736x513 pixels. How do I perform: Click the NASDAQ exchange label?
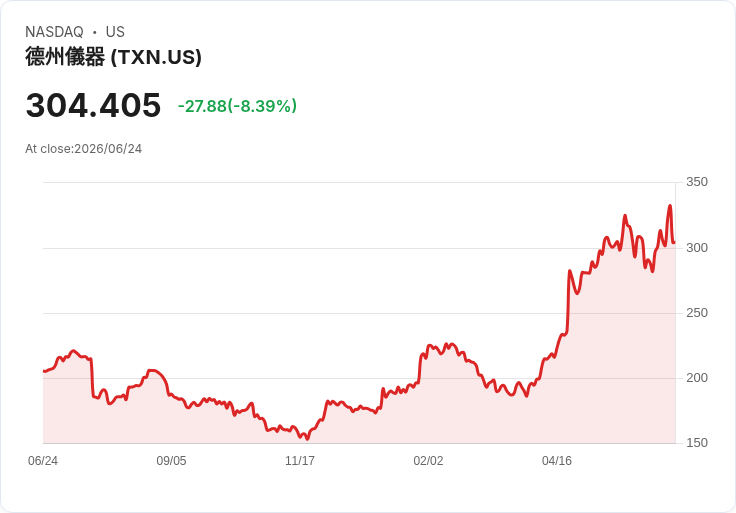[x=54, y=32]
